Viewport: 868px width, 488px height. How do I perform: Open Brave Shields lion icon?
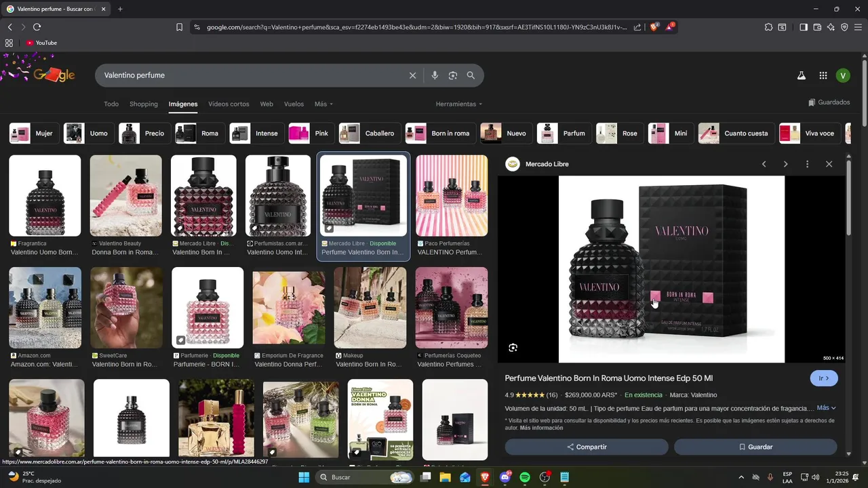tap(654, 27)
